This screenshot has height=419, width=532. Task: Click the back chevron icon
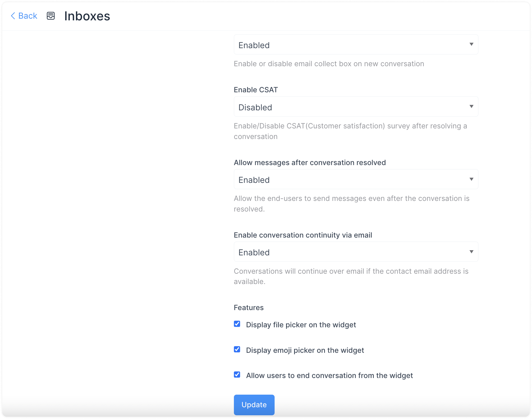click(x=13, y=16)
